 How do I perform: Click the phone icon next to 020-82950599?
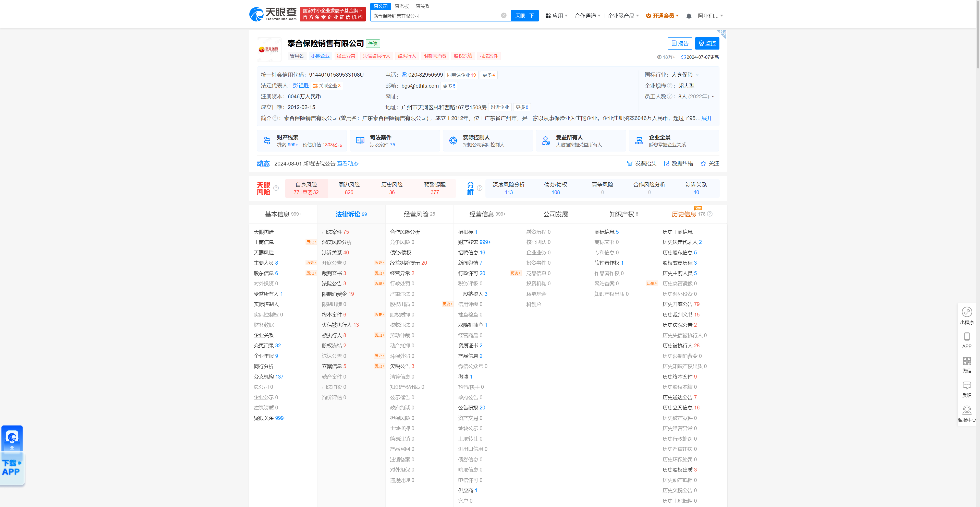point(404,75)
